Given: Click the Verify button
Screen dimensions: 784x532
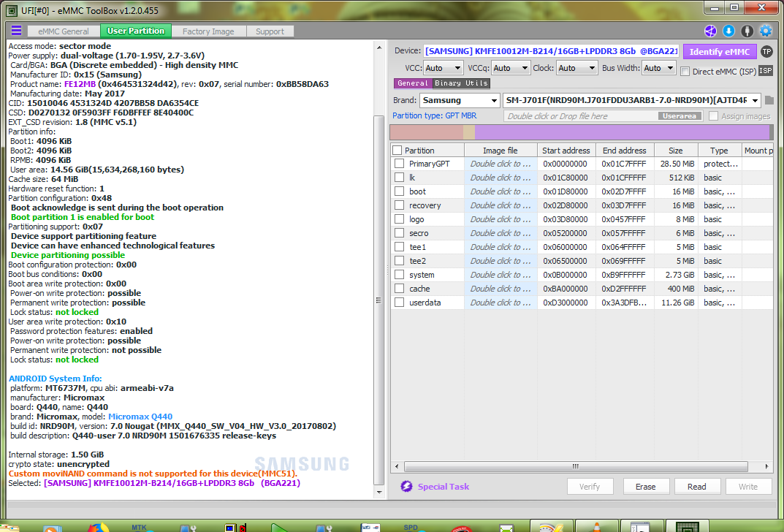Looking at the screenshot, I should click(590, 487).
